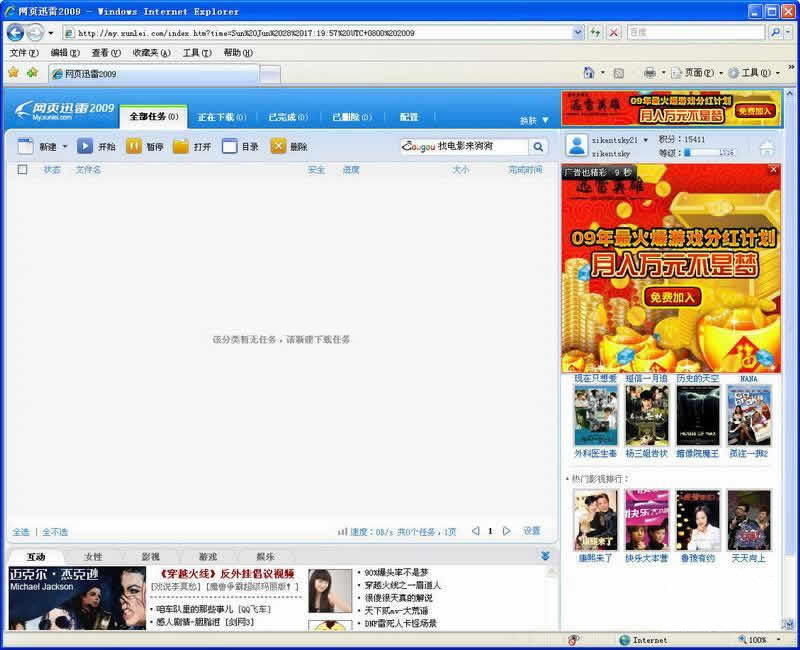Click the home icon beside user level

[x=767, y=148]
